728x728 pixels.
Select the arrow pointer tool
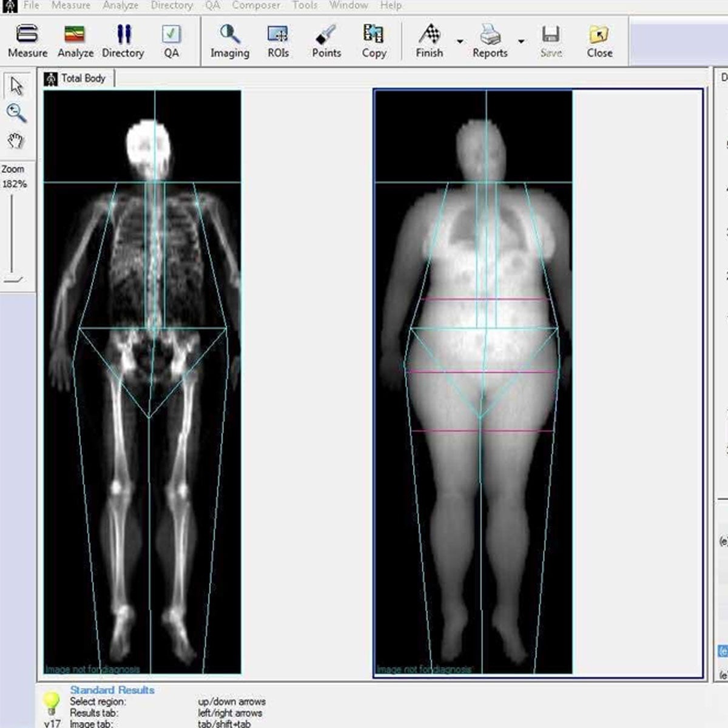click(x=16, y=86)
